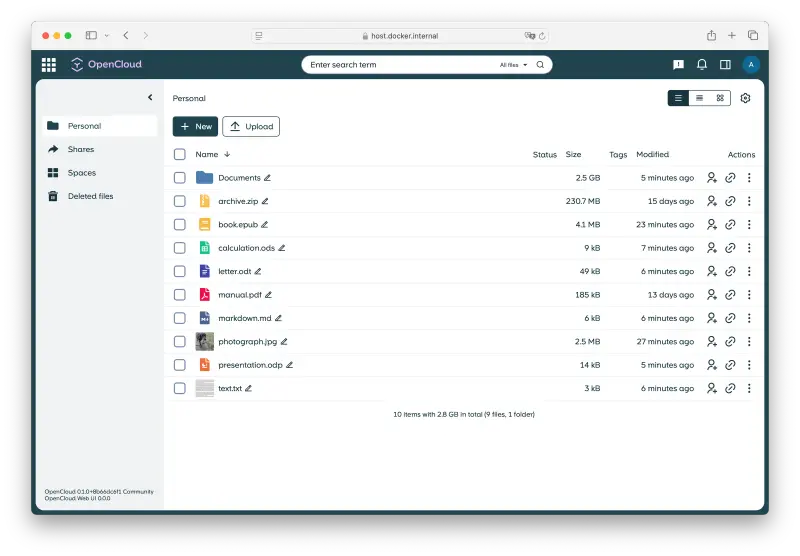This screenshot has width=800, height=556.
Task: Copy link for photograph.jpg
Action: pos(730,341)
